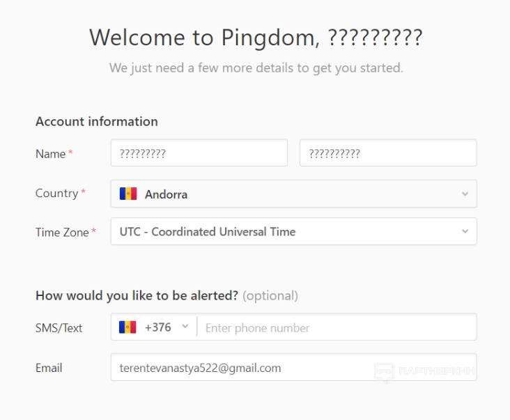Click the Name field label
This screenshot has height=420, width=510.
tap(50, 154)
